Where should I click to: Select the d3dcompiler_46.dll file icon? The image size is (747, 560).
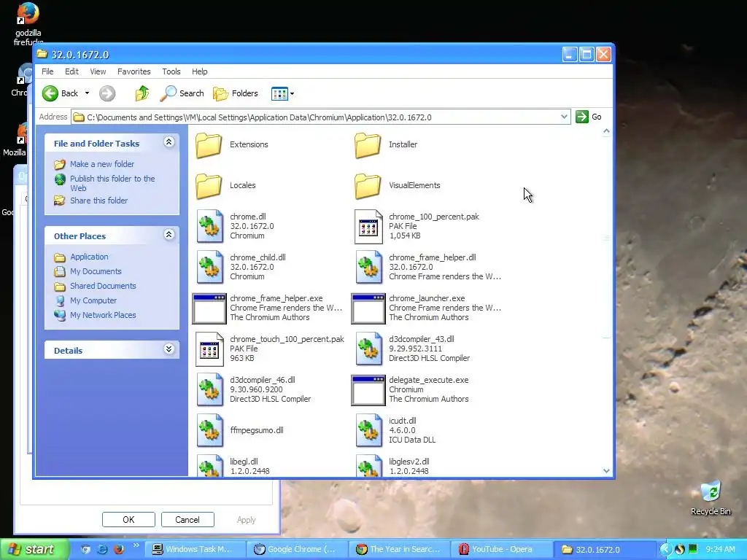pos(209,390)
